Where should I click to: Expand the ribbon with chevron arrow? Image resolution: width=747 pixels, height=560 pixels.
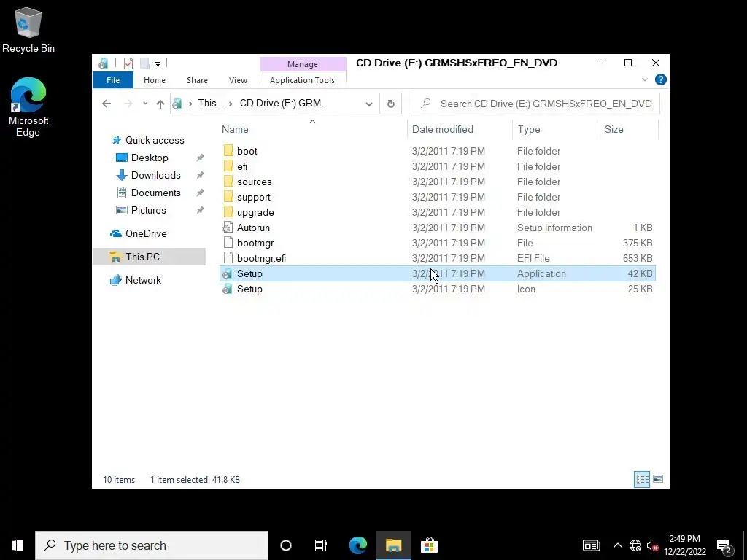pos(645,80)
